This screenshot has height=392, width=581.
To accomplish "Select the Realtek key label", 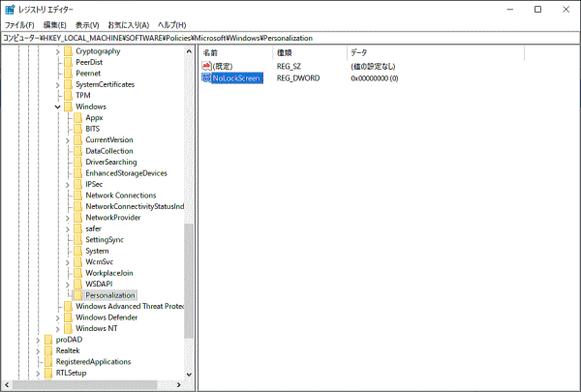I will coord(68,351).
